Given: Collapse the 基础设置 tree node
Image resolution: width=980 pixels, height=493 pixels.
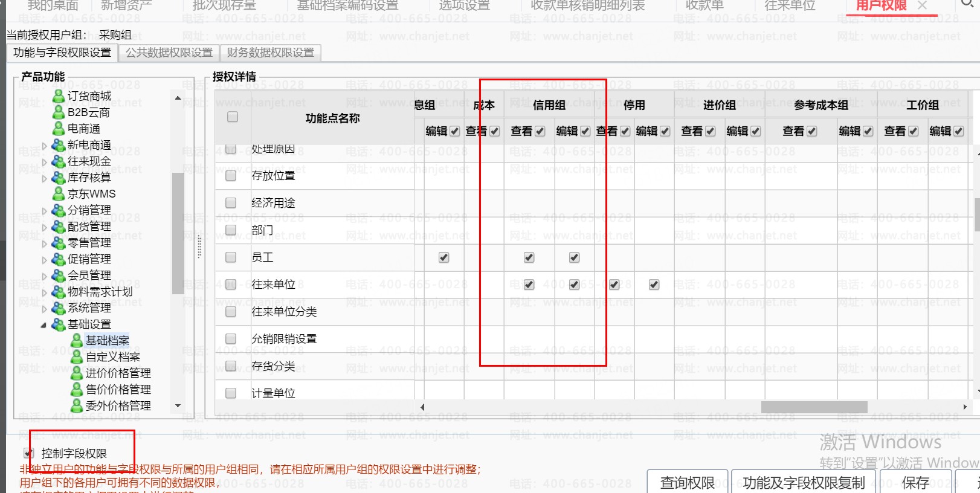Looking at the screenshot, I should [x=44, y=325].
